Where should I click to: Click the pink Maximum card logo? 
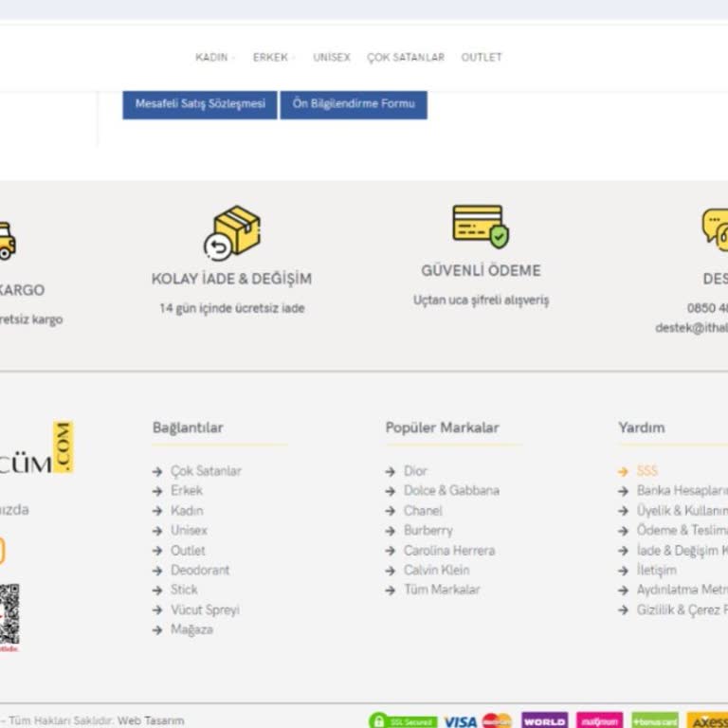coord(599,720)
